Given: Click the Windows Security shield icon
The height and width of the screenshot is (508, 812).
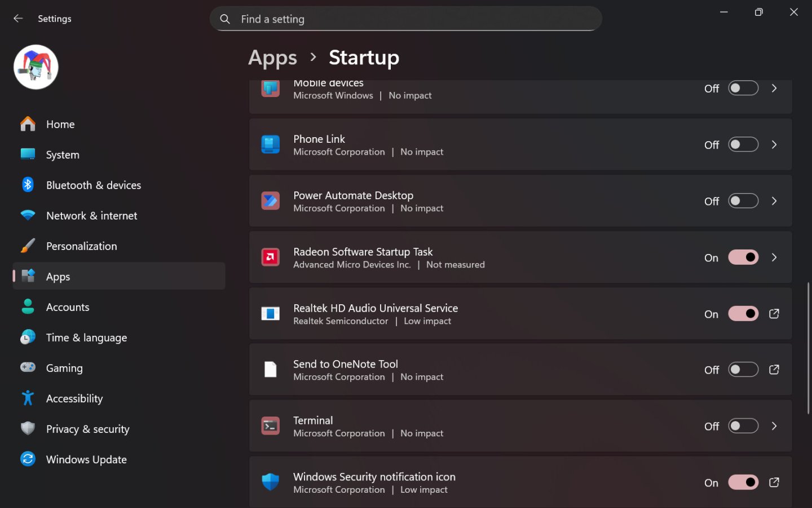Looking at the screenshot, I should click(x=271, y=482).
